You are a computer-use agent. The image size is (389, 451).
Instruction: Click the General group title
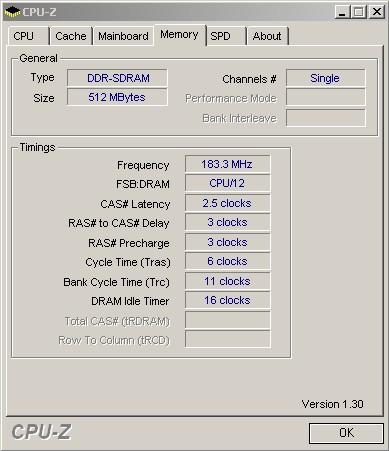click(x=38, y=58)
